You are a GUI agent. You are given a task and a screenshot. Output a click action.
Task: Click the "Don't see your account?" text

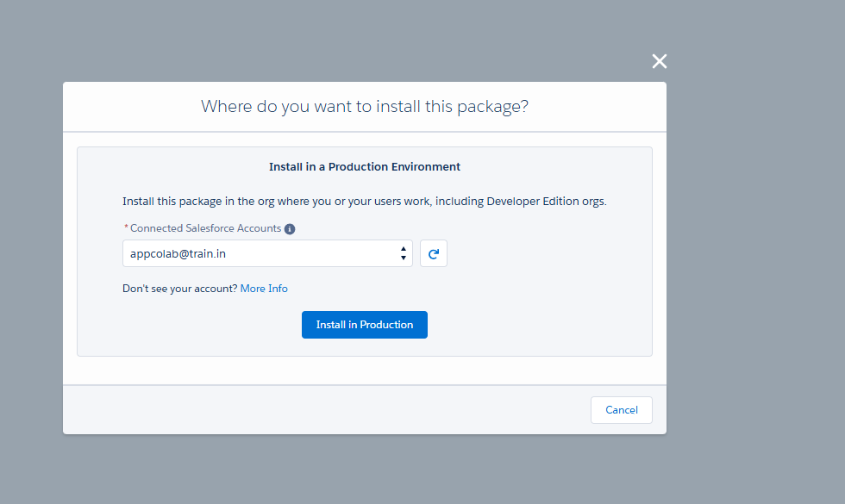[179, 289]
